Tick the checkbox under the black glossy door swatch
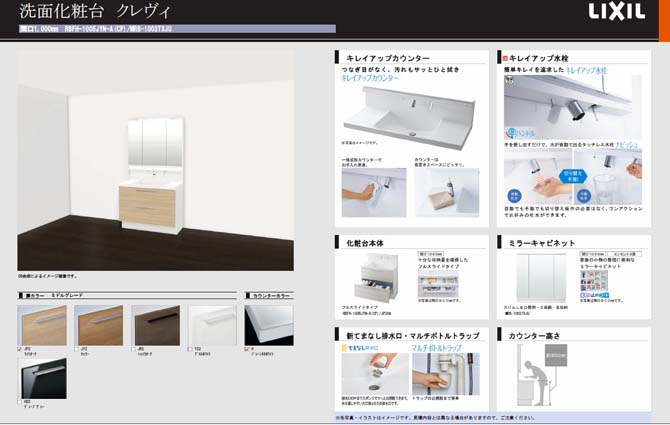The height and width of the screenshot is (425, 670). pyautogui.click(x=20, y=402)
